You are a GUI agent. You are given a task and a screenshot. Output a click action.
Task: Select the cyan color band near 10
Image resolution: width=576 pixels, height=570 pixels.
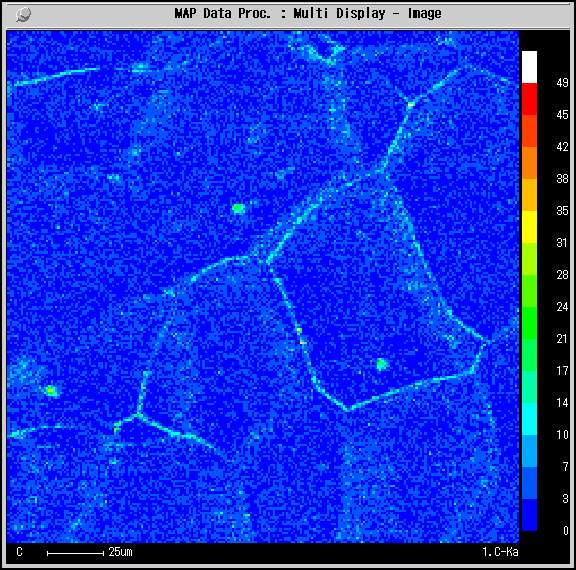tap(529, 419)
